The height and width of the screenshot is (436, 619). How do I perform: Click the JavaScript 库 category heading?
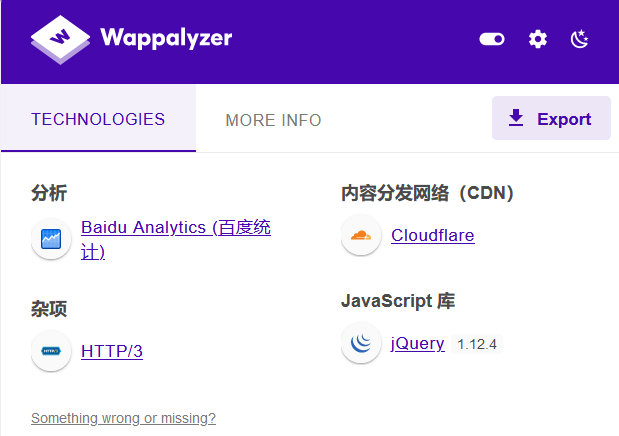398,301
